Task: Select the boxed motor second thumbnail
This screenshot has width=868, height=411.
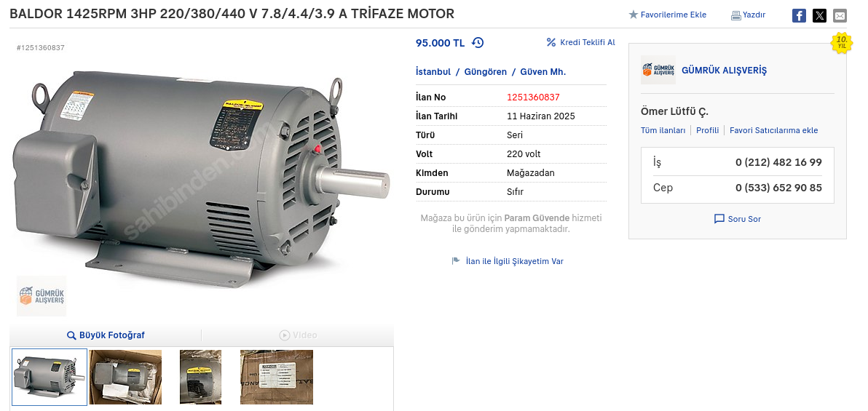Action: (125, 377)
